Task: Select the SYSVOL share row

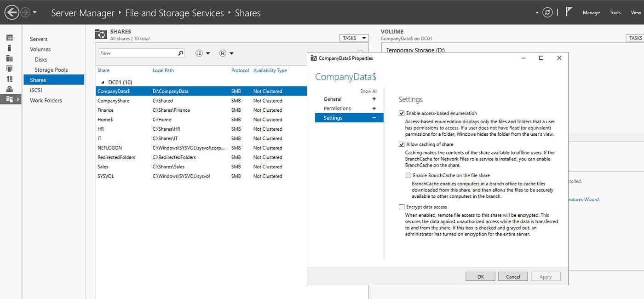Action: 201,176
